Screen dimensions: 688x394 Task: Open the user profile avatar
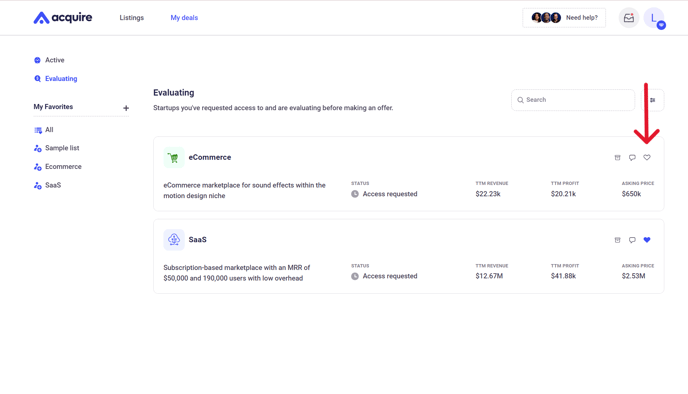point(654,18)
